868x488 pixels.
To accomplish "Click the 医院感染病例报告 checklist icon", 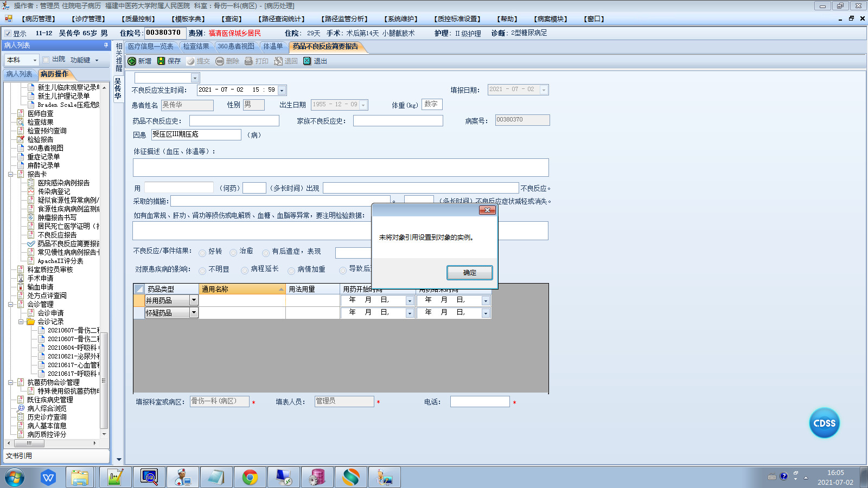I will [x=31, y=183].
